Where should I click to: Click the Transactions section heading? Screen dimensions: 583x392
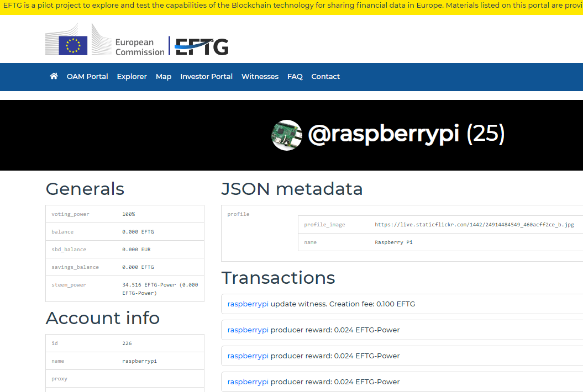point(278,278)
